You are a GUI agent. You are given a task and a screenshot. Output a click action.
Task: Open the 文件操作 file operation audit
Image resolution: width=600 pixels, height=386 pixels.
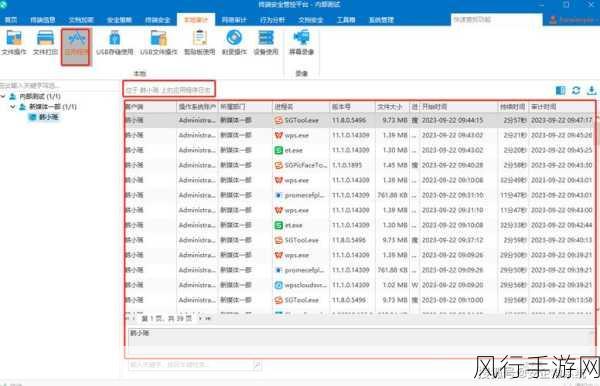click(14, 42)
